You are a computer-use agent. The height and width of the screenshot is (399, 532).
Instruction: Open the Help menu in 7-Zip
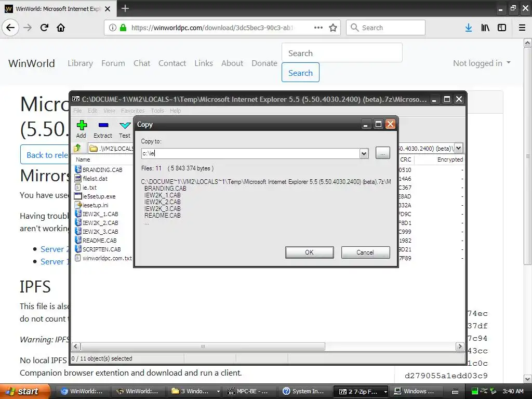176,111
